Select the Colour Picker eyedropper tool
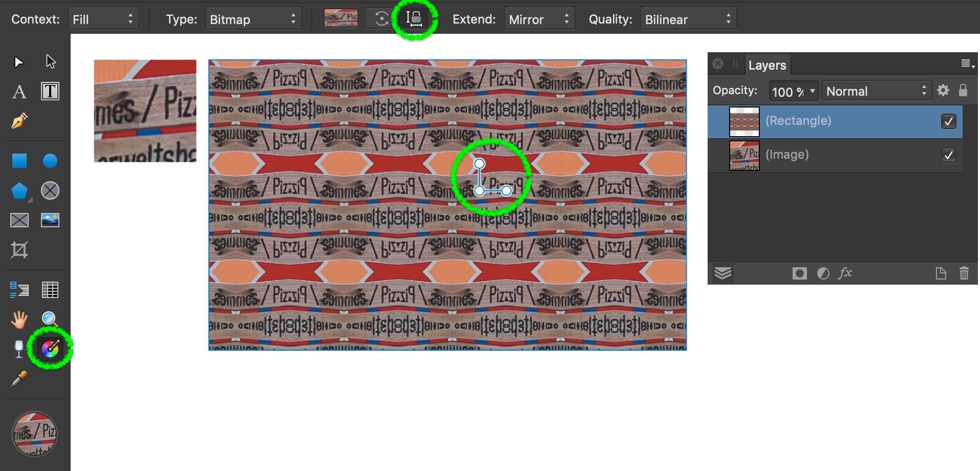980x471 pixels. pyautogui.click(x=19, y=379)
